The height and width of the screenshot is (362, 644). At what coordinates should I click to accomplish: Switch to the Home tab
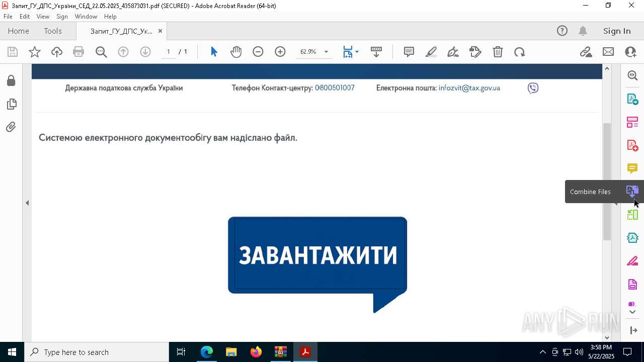click(x=19, y=31)
